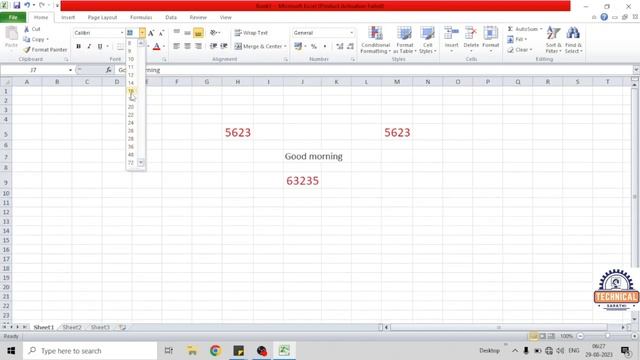640x360 pixels.
Task: Click the font size dropdown arrow
Action: pos(142,33)
